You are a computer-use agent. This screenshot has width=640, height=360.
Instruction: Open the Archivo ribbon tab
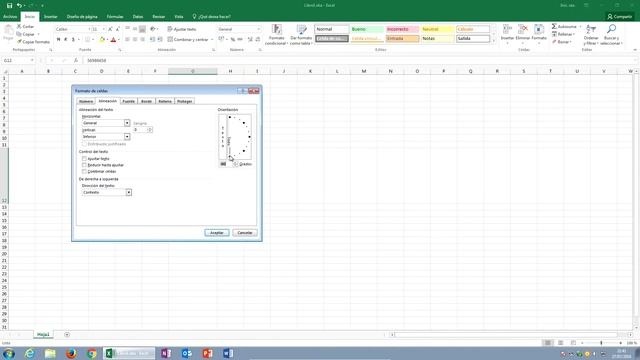pos(10,17)
